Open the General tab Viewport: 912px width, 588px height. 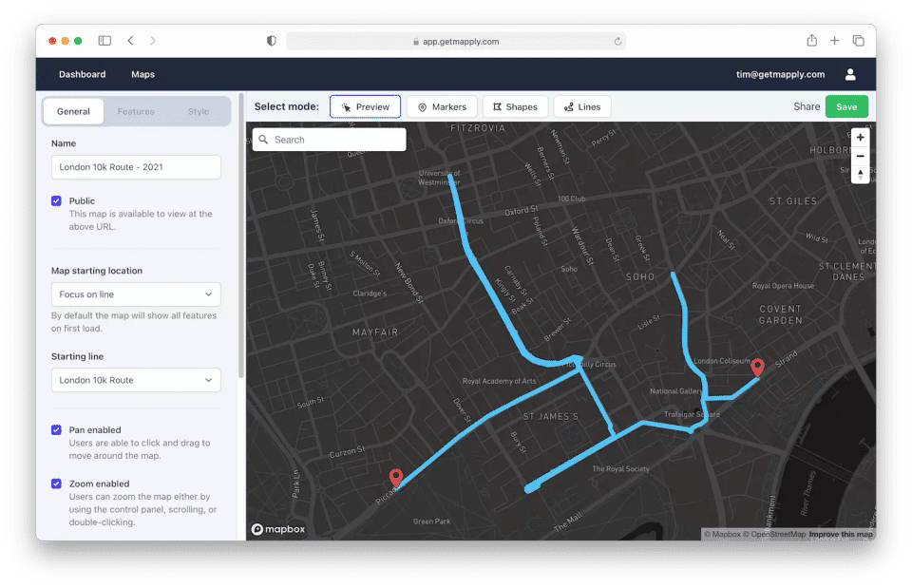pyautogui.click(x=73, y=112)
